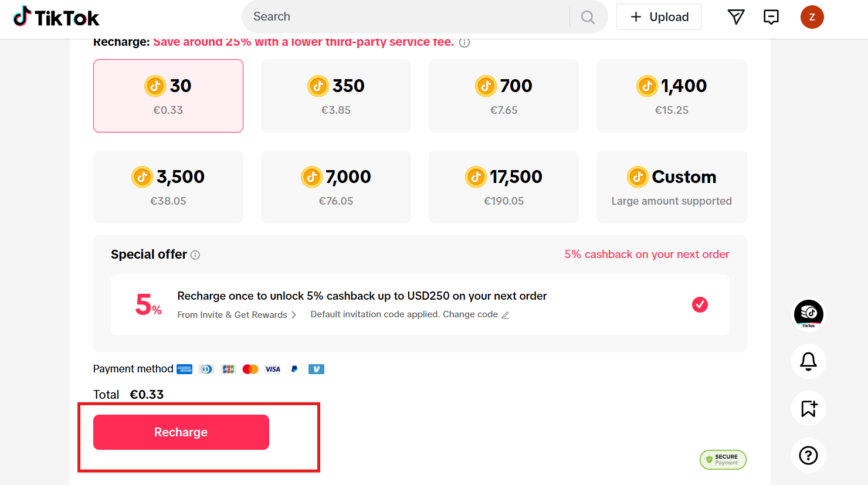Select the 1,400 coins package
Screen dimensions: 868x485
point(671,95)
